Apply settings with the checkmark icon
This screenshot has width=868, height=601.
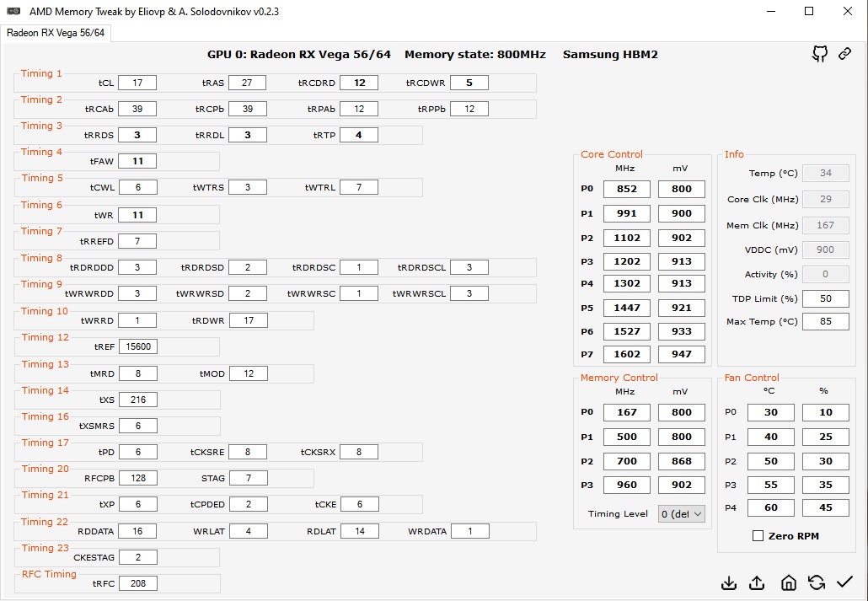(x=844, y=582)
